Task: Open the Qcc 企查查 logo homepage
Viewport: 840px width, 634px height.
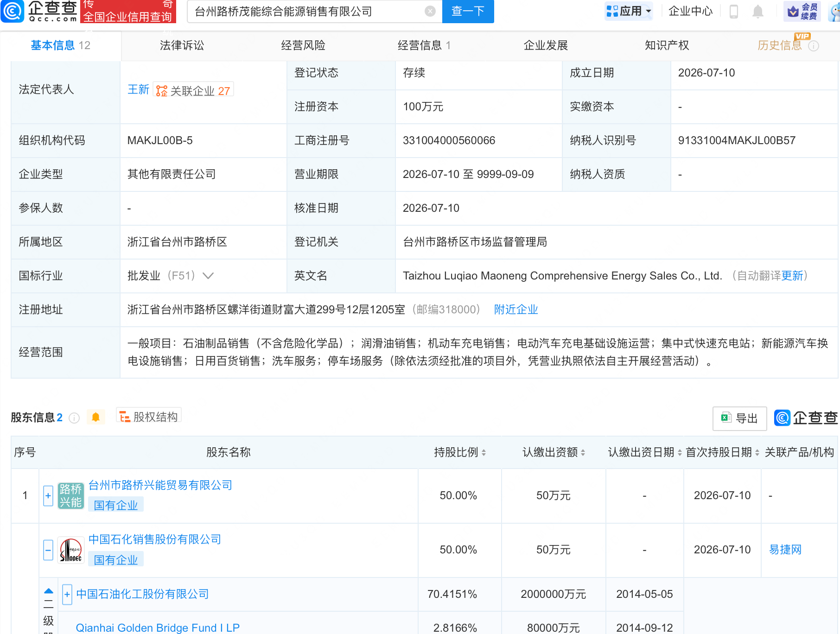Action: tap(39, 11)
